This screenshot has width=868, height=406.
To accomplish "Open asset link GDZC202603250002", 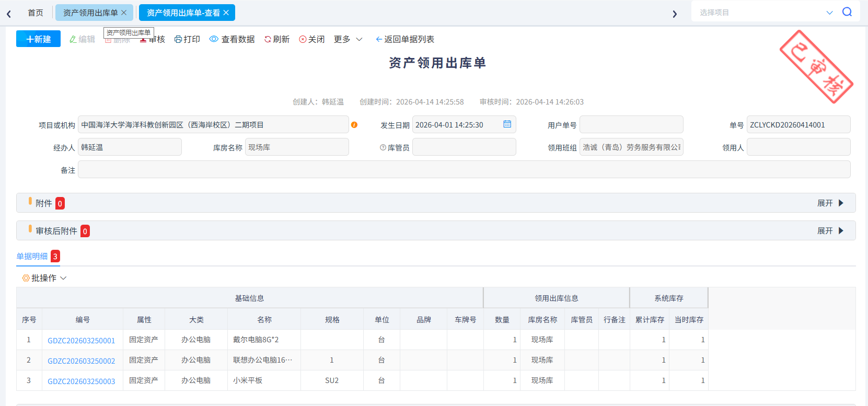I will [x=82, y=361].
